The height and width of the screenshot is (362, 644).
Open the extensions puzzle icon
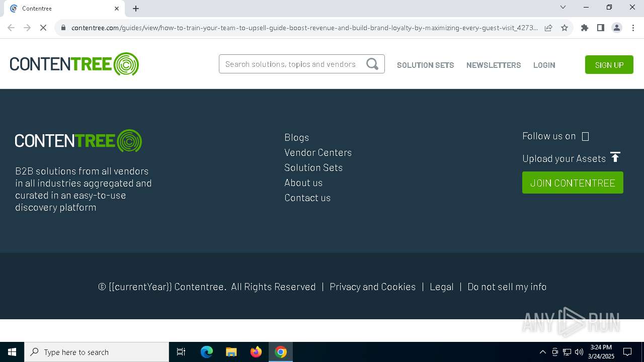point(585,28)
